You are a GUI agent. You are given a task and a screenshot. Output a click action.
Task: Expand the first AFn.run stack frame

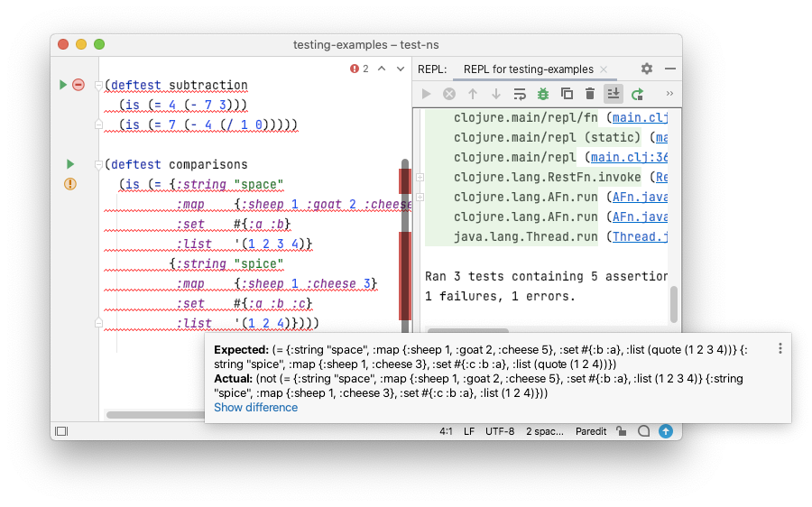point(420,197)
